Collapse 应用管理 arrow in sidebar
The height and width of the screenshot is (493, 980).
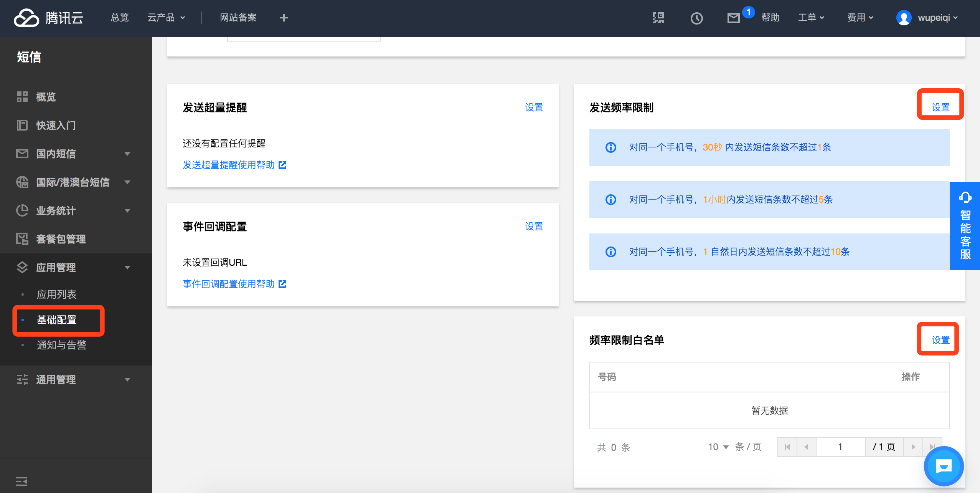pos(127,268)
